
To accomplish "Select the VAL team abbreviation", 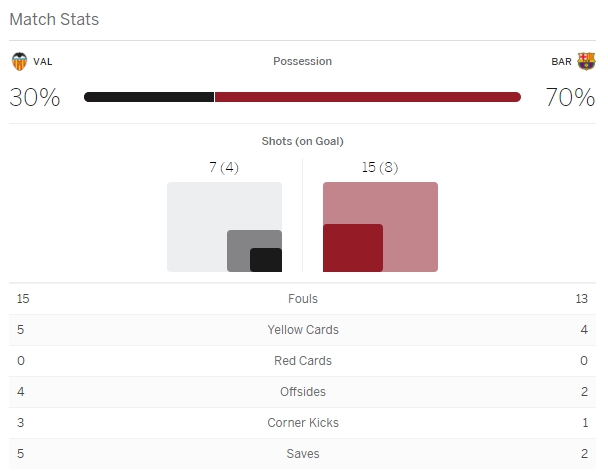I will (43, 62).
